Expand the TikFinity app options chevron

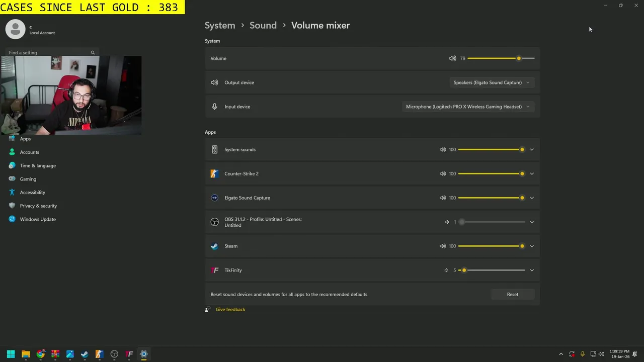532,270
